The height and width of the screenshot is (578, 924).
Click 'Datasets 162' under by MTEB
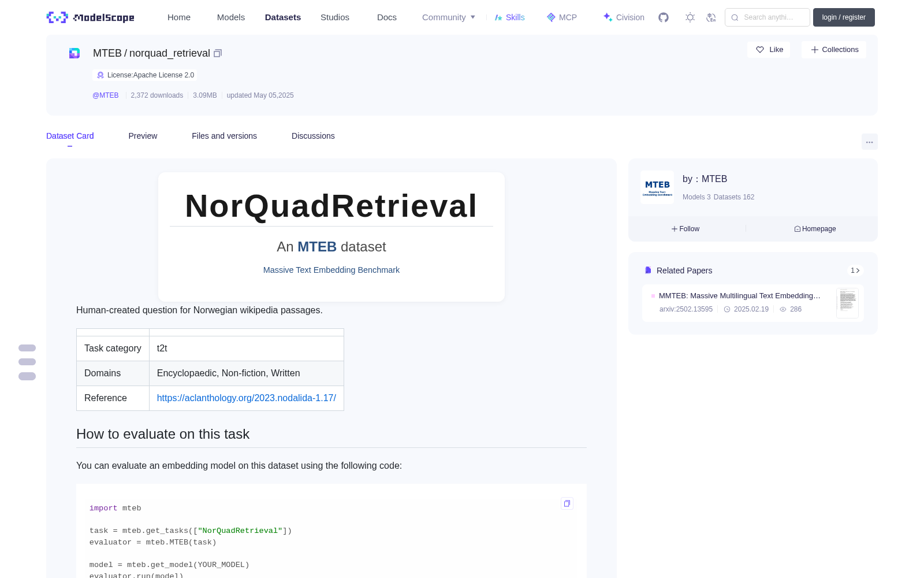click(x=734, y=197)
